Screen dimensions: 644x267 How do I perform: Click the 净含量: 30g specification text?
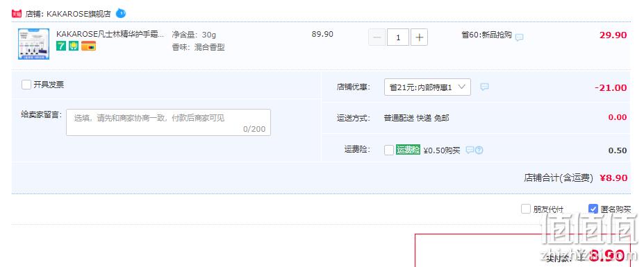194,35
